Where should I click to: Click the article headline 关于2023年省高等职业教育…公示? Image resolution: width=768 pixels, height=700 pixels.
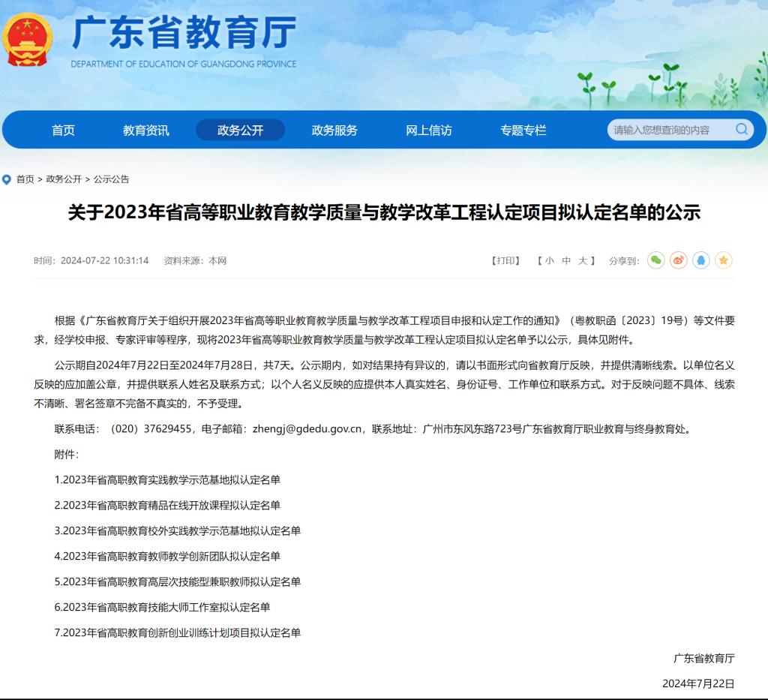[384, 212]
